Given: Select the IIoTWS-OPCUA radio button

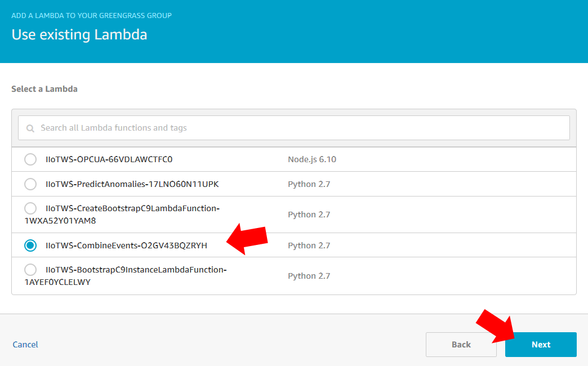Looking at the screenshot, I should point(30,159).
